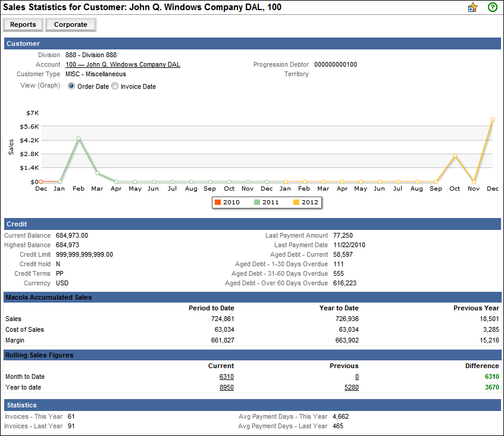Click the yellow 2012 legend swatch
Screen dimensions: 504x436
coord(297,203)
